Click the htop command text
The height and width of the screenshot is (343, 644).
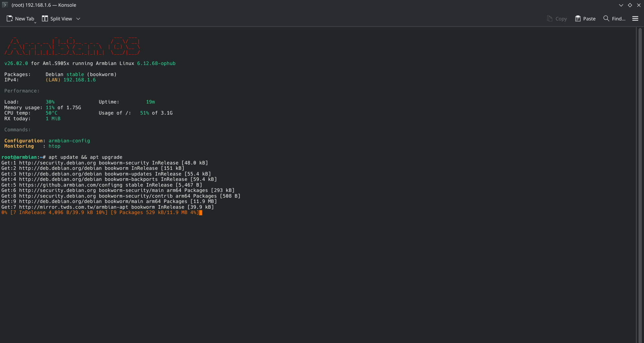(x=54, y=146)
